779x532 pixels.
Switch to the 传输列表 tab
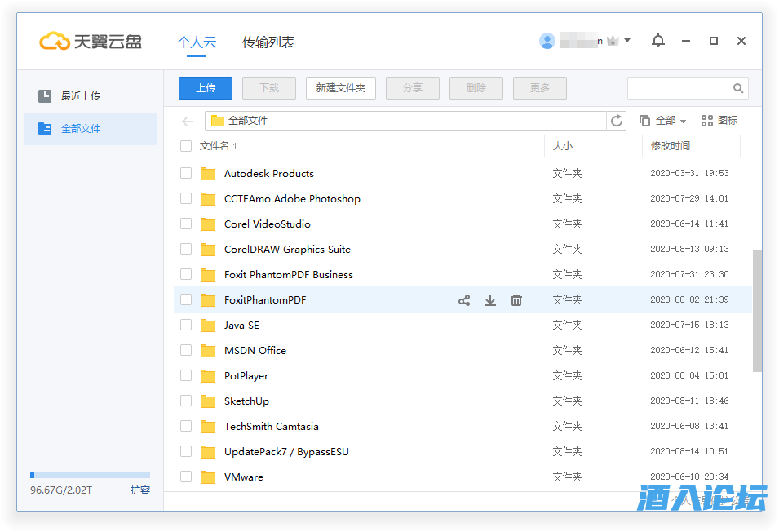pos(268,42)
